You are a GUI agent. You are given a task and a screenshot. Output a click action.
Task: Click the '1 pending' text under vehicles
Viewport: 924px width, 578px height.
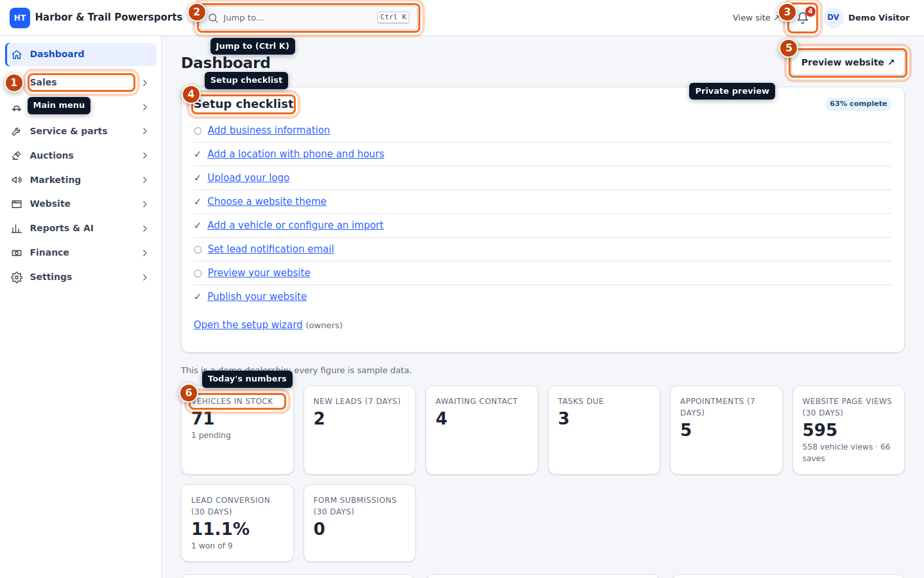coord(211,435)
